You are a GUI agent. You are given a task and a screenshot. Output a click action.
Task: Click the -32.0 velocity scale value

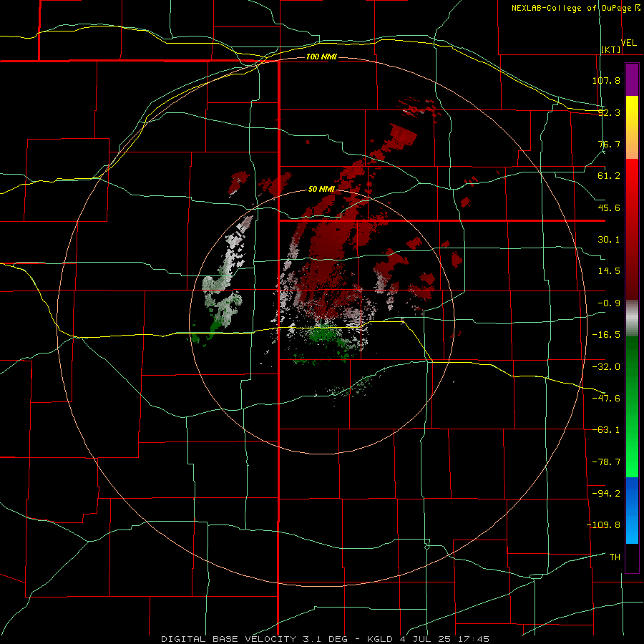point(606,367)
